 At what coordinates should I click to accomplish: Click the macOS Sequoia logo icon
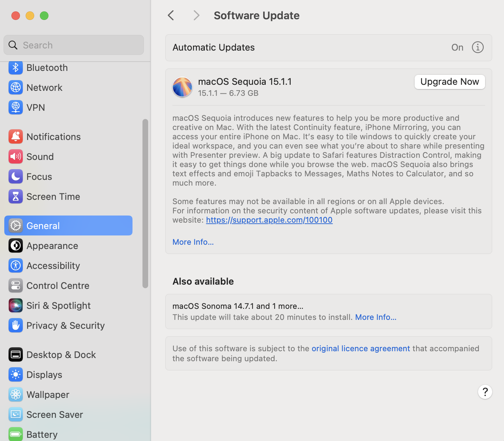tap(182, 87)
